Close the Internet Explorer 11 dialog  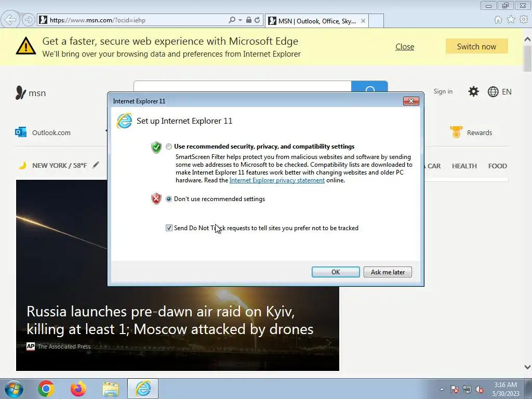coord(411,101)
